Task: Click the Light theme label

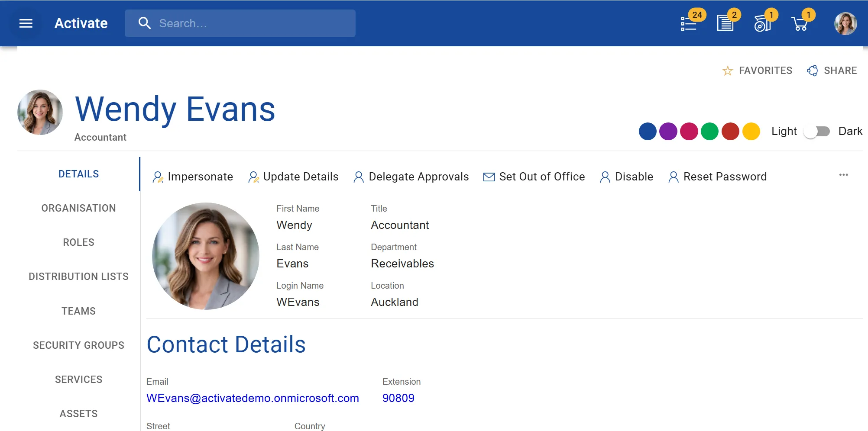Action: pos(784,132)
